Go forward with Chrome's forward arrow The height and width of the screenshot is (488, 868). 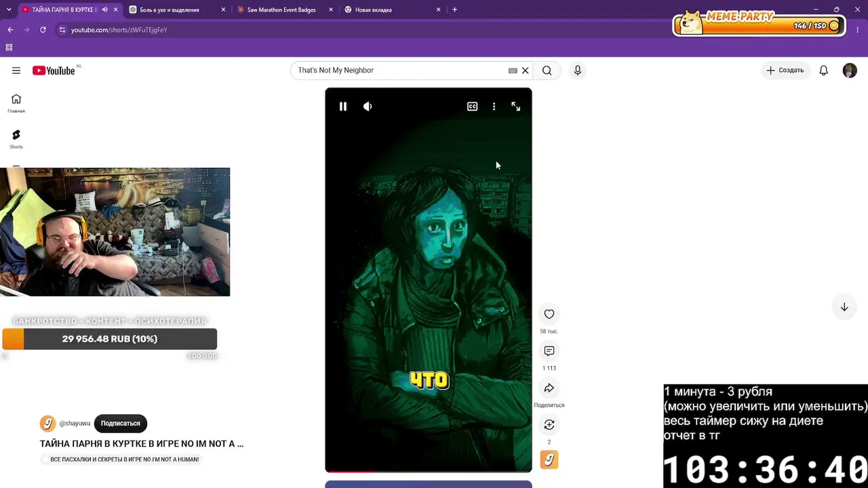click(26, 30)
